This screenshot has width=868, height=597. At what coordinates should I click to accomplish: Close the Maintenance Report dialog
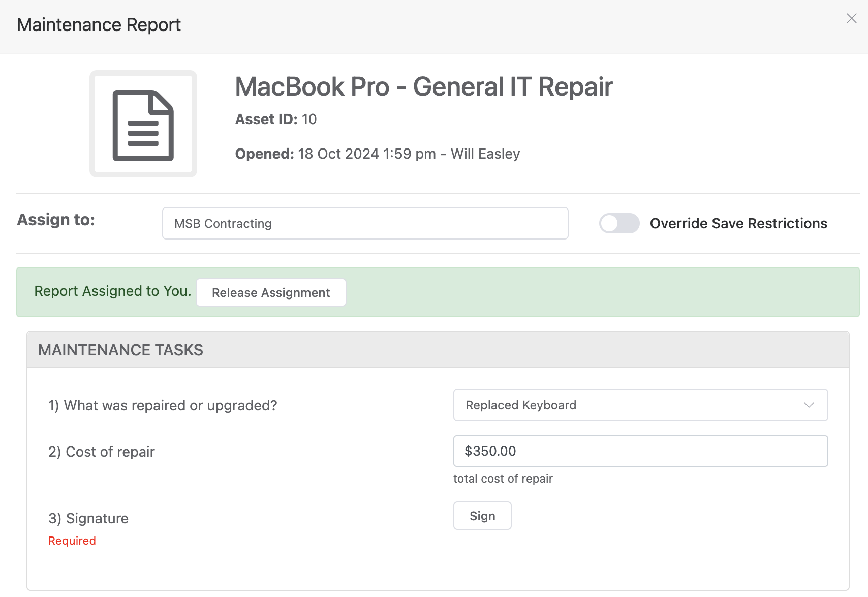click(x=851, y=19)
